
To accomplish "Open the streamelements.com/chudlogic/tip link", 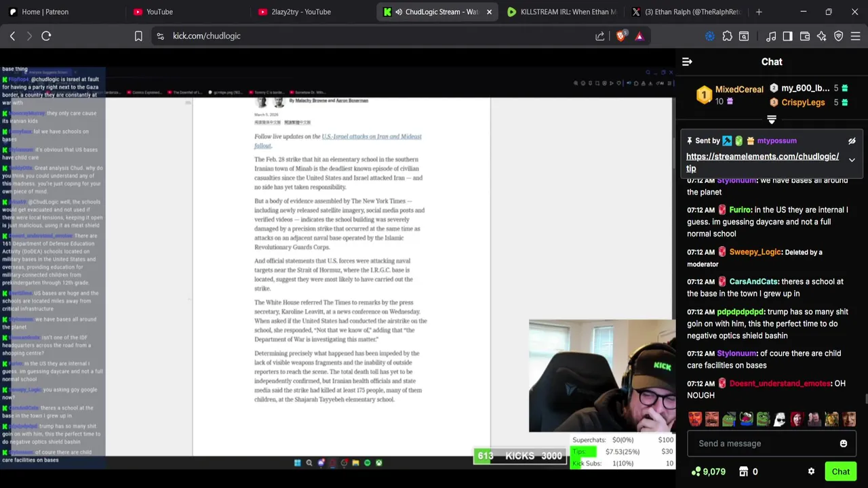I will tap(762, 162).
